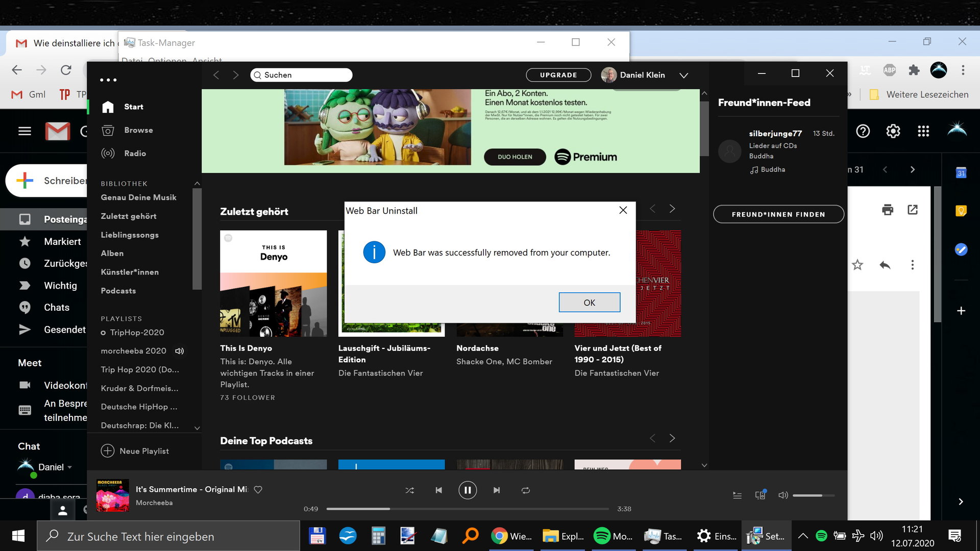Open Google apps grid

923,131
